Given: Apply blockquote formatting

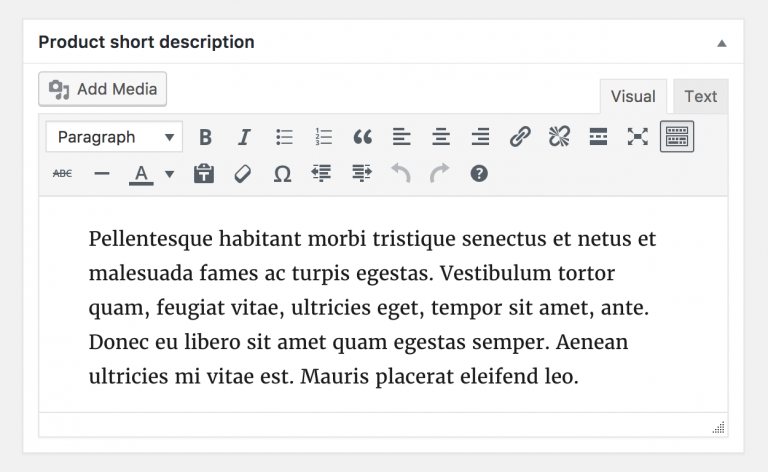Looking at the screenshot, I should pyautogui.click(x=362, y=137).
